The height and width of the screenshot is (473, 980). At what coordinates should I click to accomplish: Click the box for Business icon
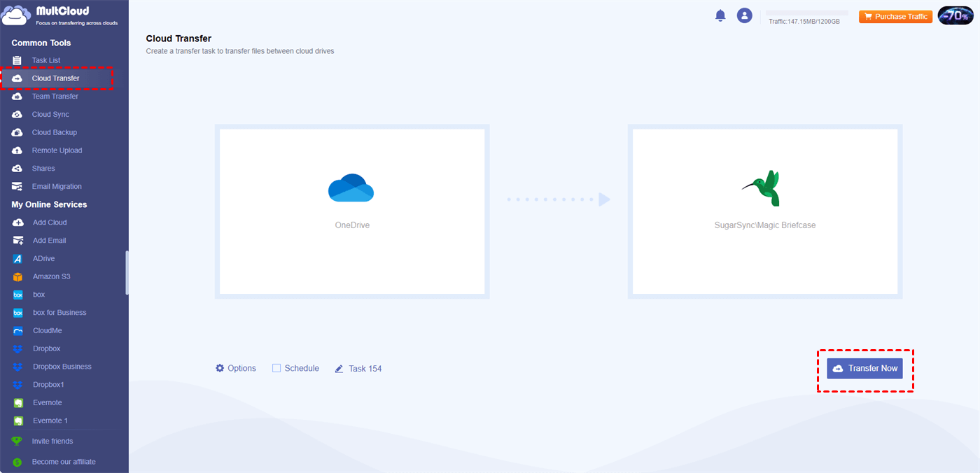point(18,313)
